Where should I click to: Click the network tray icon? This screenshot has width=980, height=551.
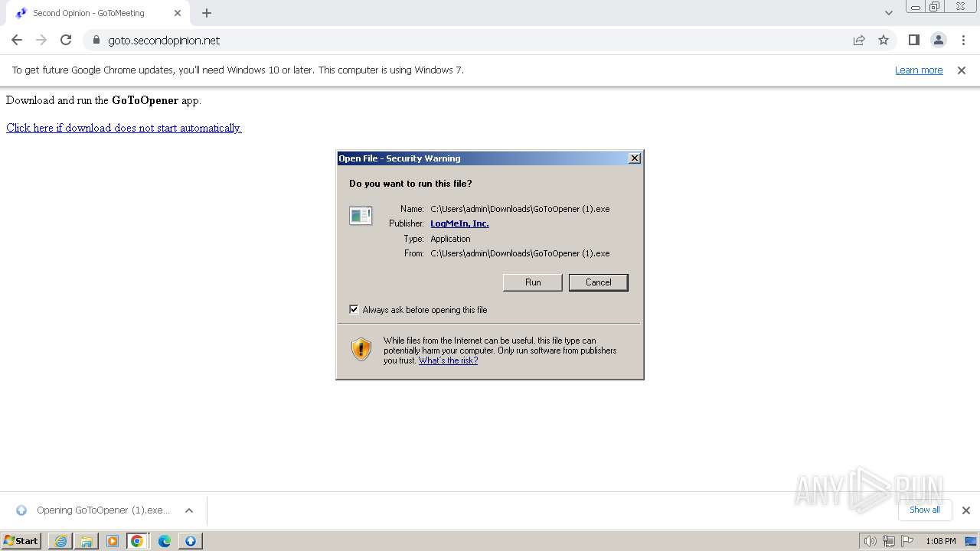[x=888, y=541]
